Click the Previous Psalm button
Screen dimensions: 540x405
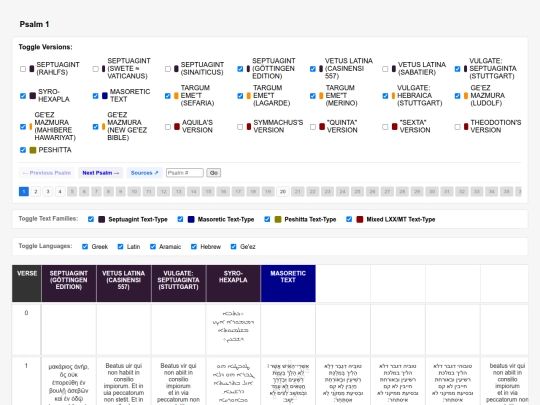(46, 173)
